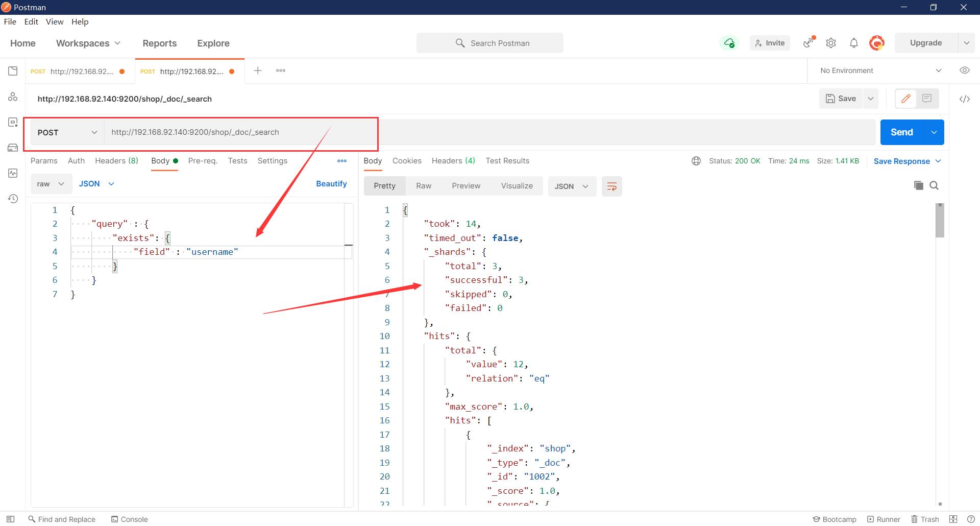Click the Invite button
This screenshot has width=980, height=526.
coord(770,43)
